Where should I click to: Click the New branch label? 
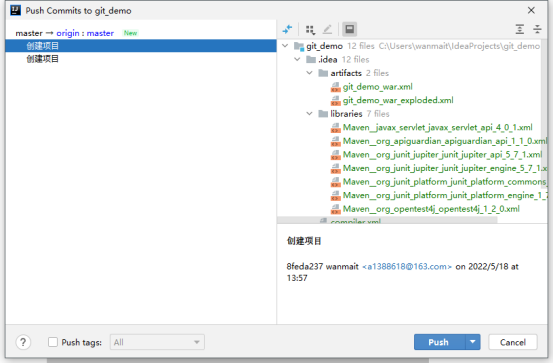pos(130,33)
